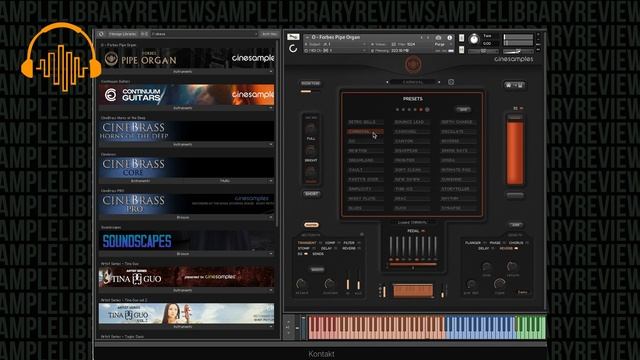Enable the FLANGER effect switch
The width and height of the screenshot is (640, 360).
[485, 243]
